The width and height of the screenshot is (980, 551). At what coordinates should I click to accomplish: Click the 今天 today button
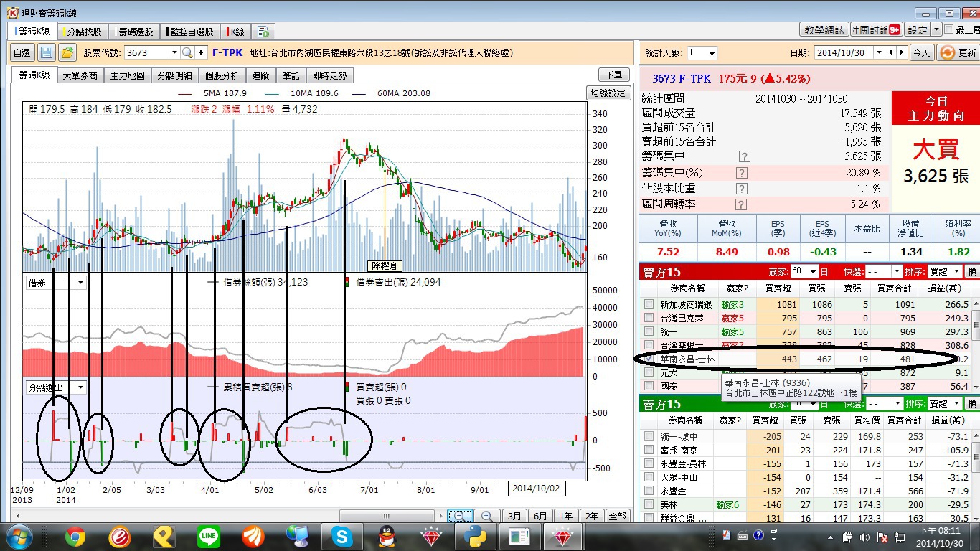(921, 53)
